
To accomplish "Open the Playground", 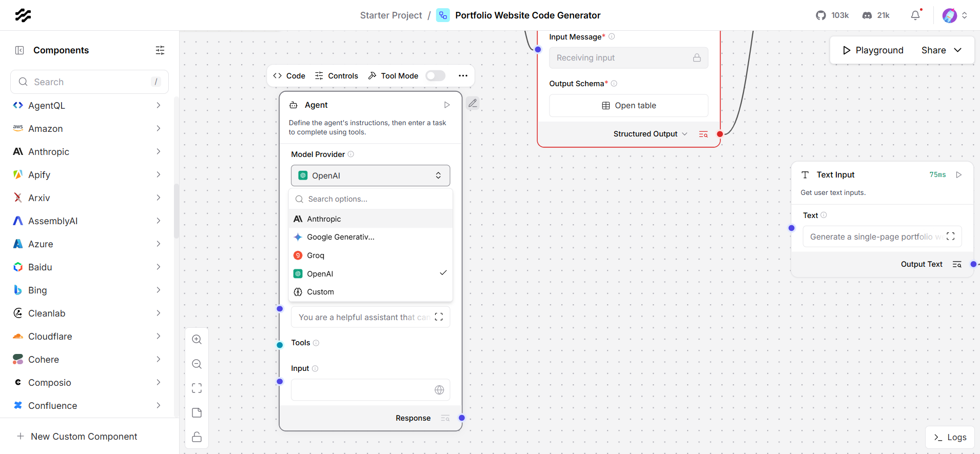I will click(x=873, y=50).
